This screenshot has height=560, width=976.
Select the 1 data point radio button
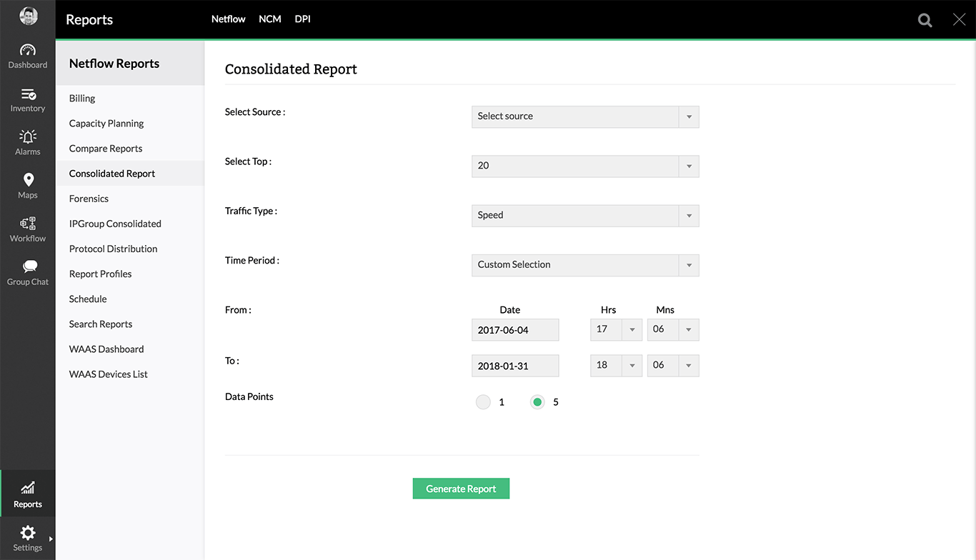point(484,402)
